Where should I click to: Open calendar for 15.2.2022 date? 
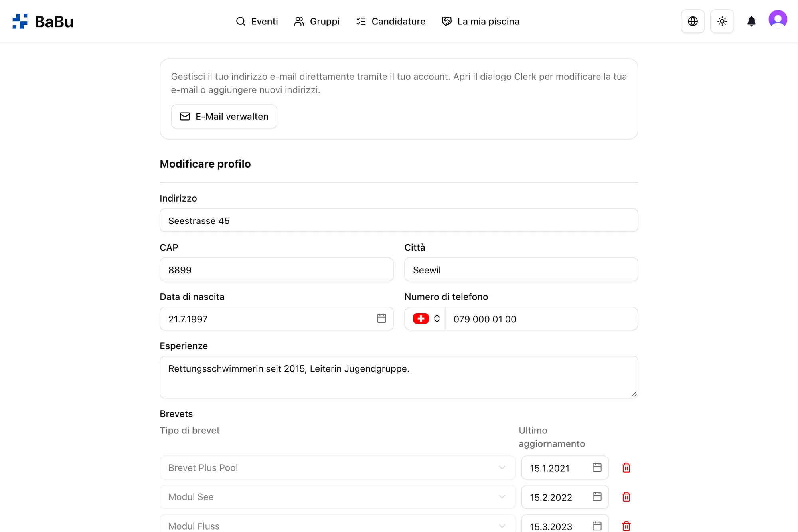pos(597,497)
